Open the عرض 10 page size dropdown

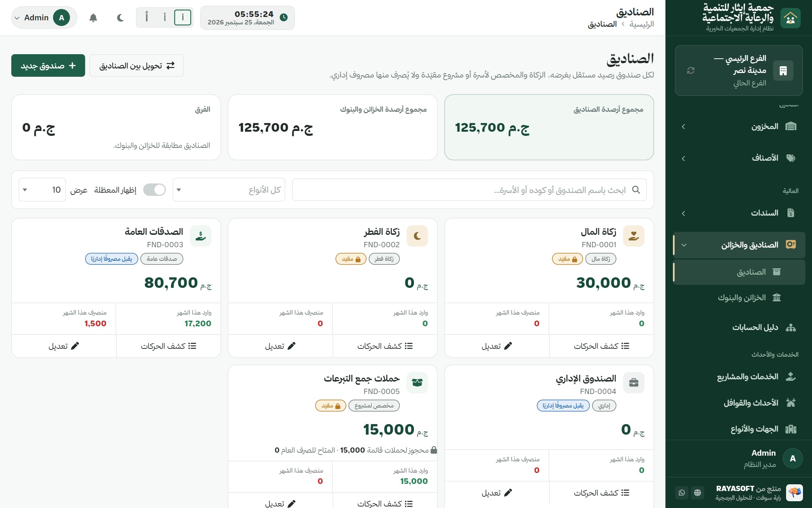click(42, 190)
